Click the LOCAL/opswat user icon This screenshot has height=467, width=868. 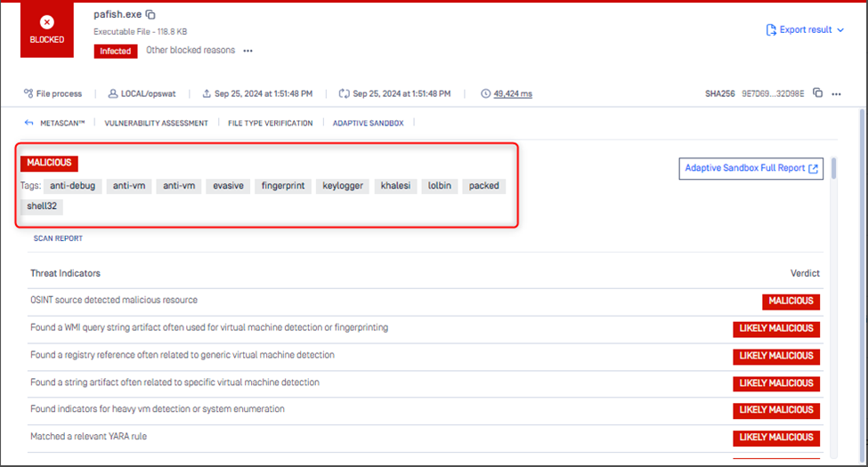(112, 93)
